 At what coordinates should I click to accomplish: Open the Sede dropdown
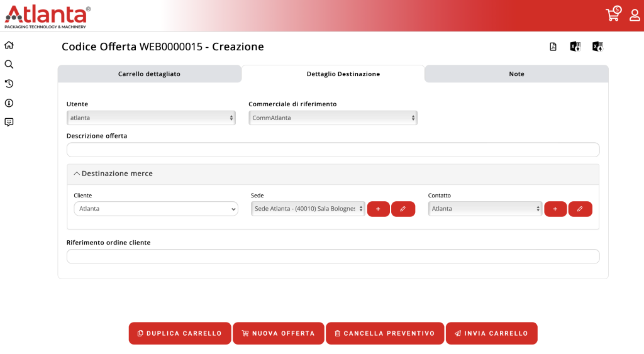click(x=308, y=209)
